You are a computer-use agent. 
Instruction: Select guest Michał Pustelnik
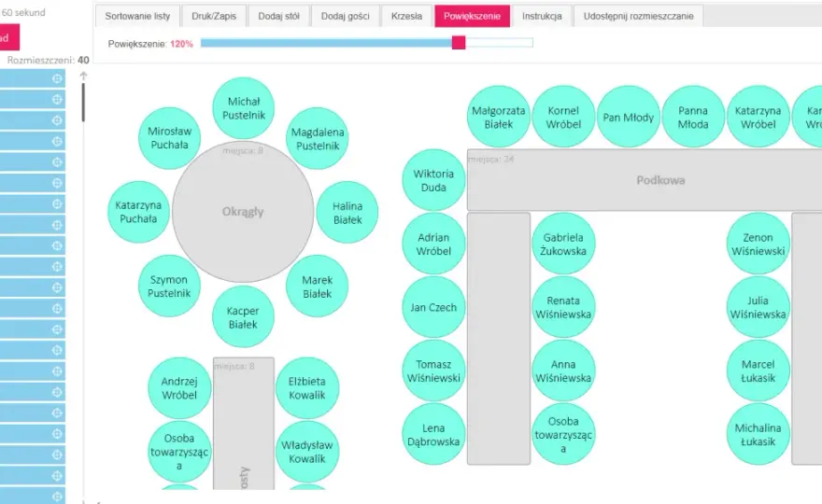pyautogui.click(x=243, y=108)
